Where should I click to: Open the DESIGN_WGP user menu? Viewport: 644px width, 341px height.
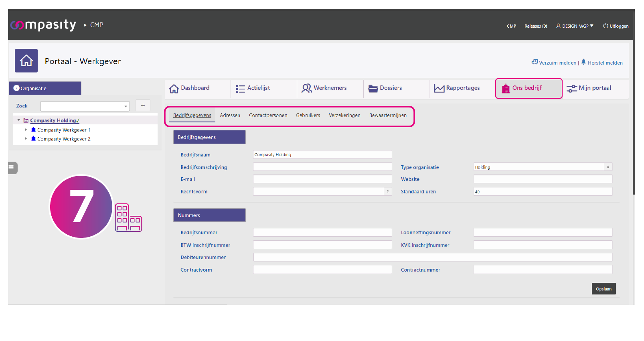(575, 26)
